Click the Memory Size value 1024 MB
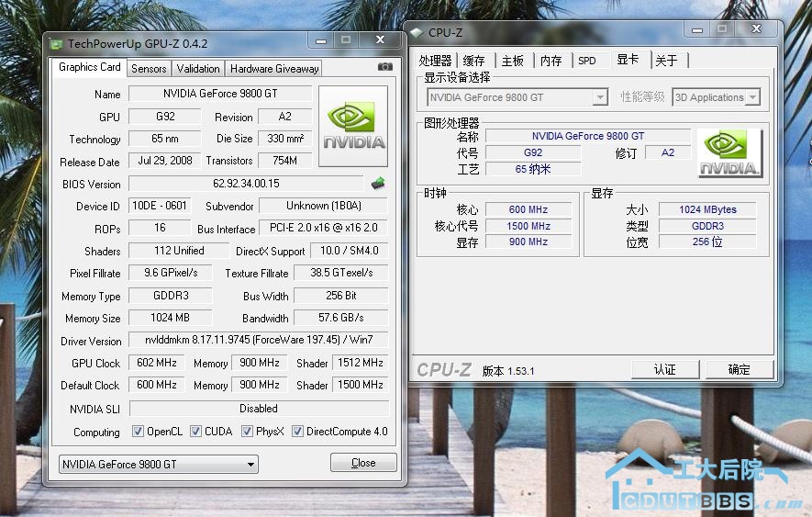Viewport: 812px width, 517px height. pyautogui.click(x=171, y=318)
